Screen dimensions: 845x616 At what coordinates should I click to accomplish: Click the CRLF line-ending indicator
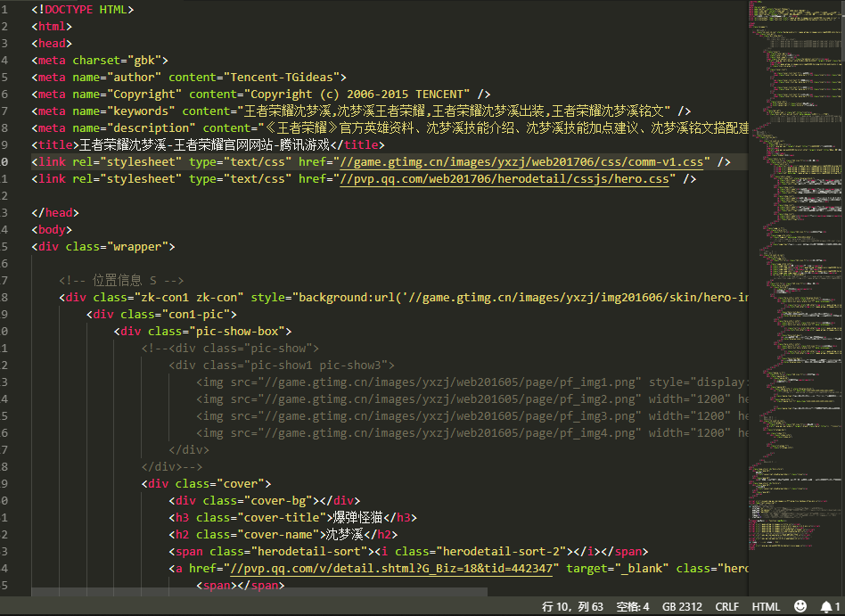click(726, 606)
